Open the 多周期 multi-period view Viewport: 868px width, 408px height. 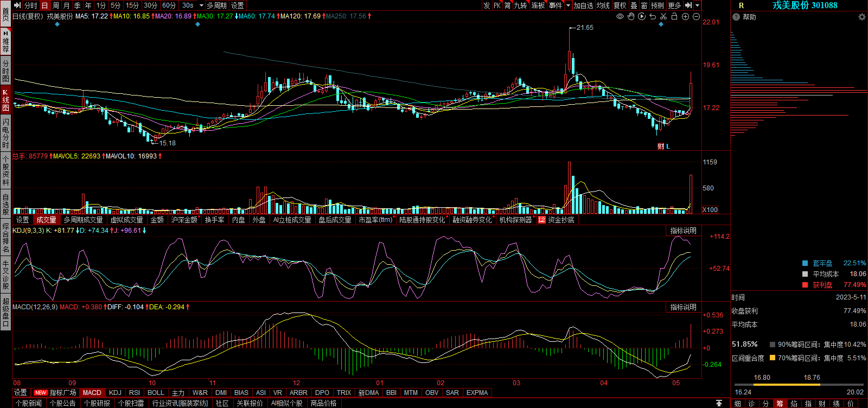point(217,5)
